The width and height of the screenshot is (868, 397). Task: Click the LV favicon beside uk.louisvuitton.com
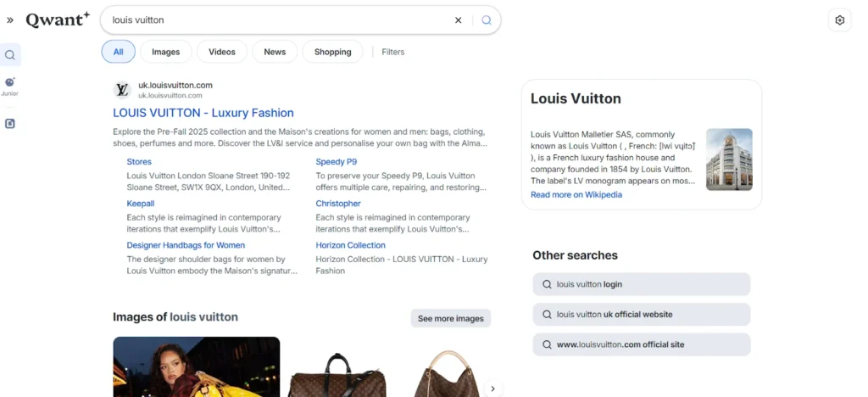tap(122, 89)
